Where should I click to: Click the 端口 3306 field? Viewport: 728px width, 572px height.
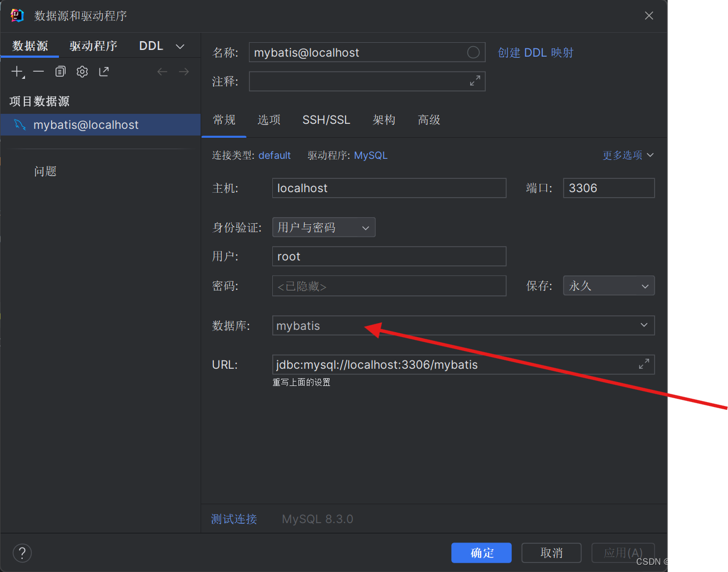[x=609, y=188]
